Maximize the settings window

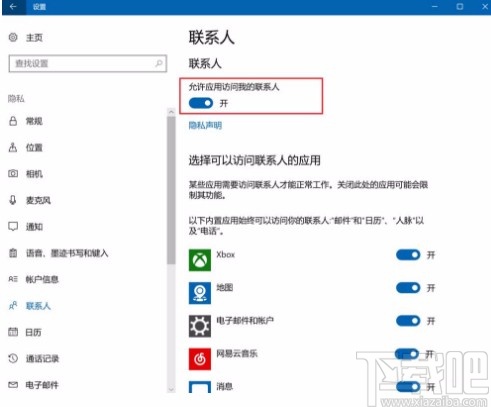tap(460, 6)
